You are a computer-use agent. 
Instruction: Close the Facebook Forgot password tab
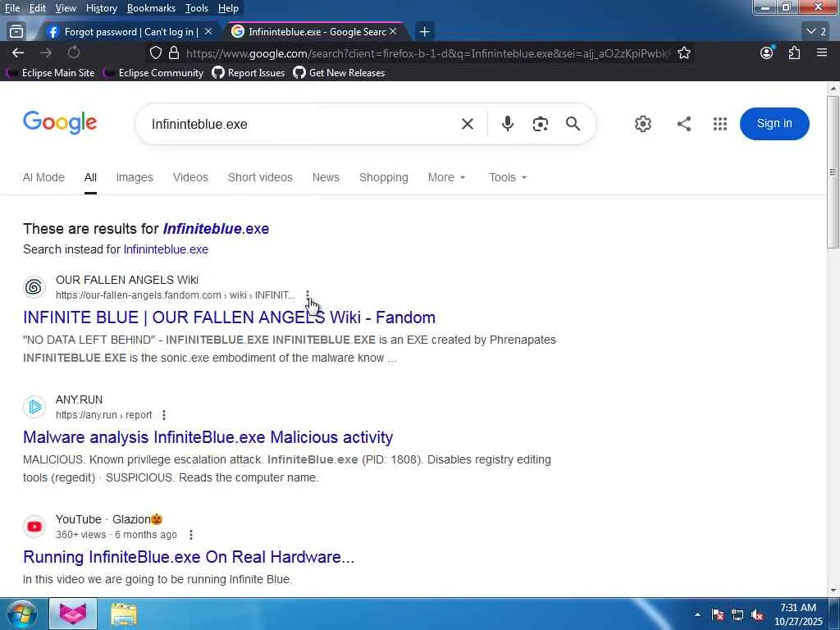(208, 32)
